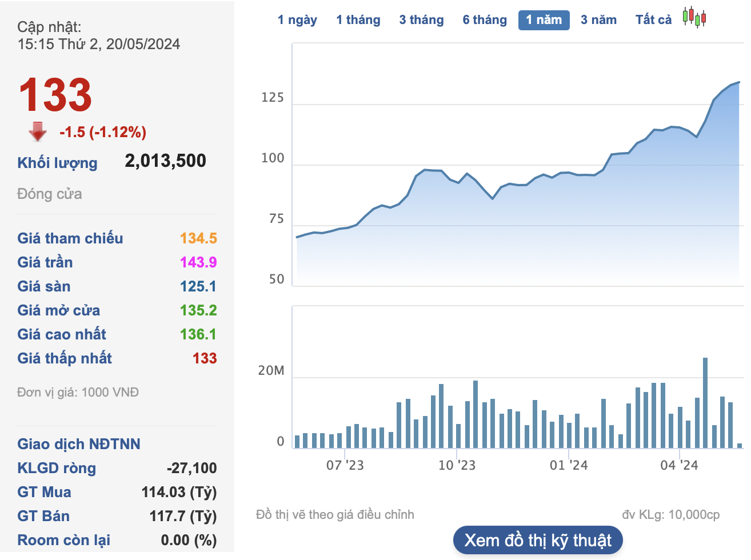Click the volume value 2,013,500

[166, 161]
